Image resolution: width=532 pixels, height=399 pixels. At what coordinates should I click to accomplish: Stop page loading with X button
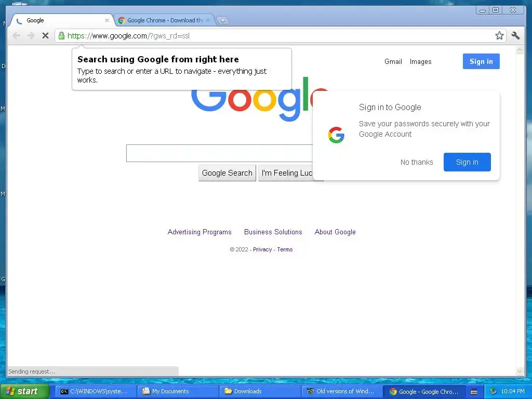point(46,36)
